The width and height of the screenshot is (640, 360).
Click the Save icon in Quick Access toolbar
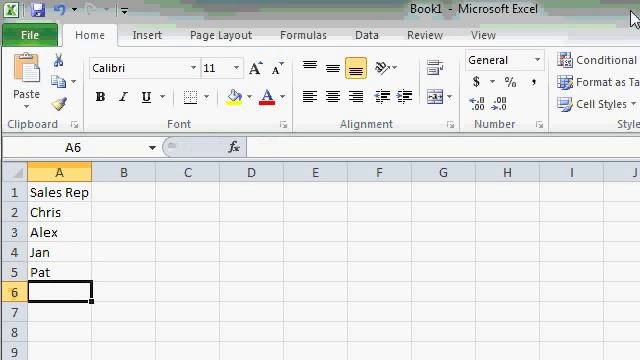tap(38, 9)
